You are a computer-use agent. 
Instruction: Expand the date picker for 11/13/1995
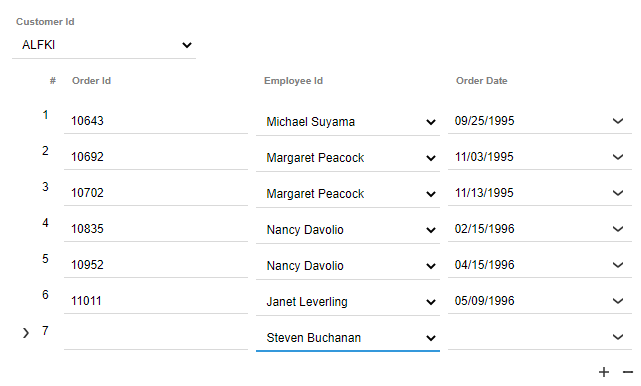tap(618, 193)
